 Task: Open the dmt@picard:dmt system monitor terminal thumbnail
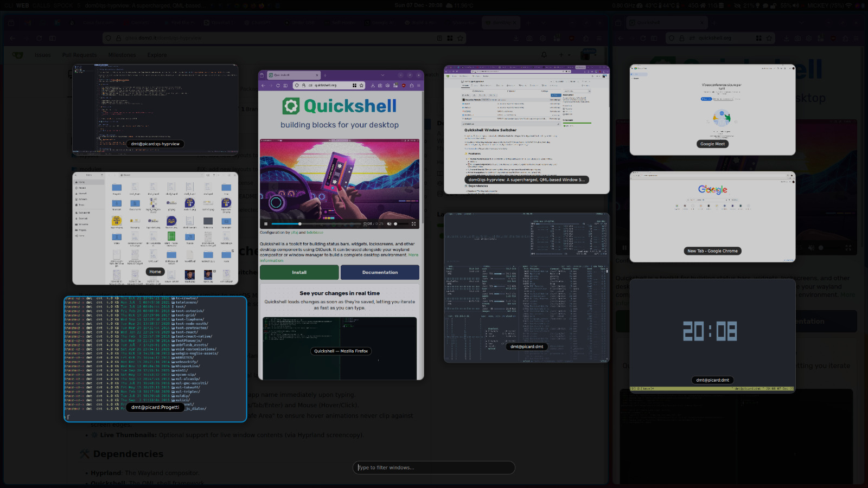point(527,287)
